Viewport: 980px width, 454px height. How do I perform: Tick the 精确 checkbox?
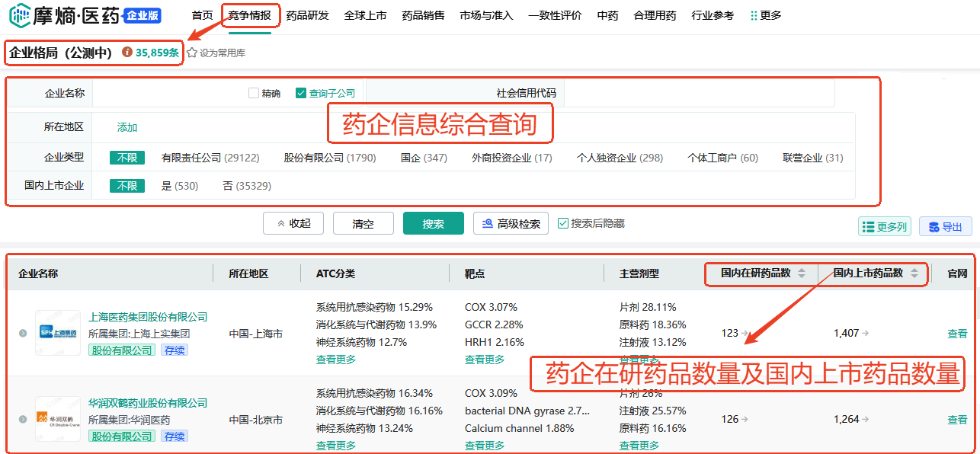[x=254, y=93]
